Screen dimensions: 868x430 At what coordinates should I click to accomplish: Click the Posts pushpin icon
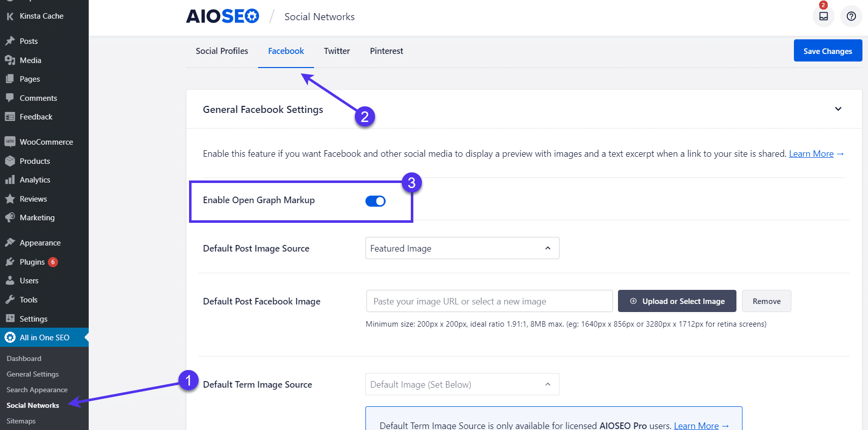(10, 41)
